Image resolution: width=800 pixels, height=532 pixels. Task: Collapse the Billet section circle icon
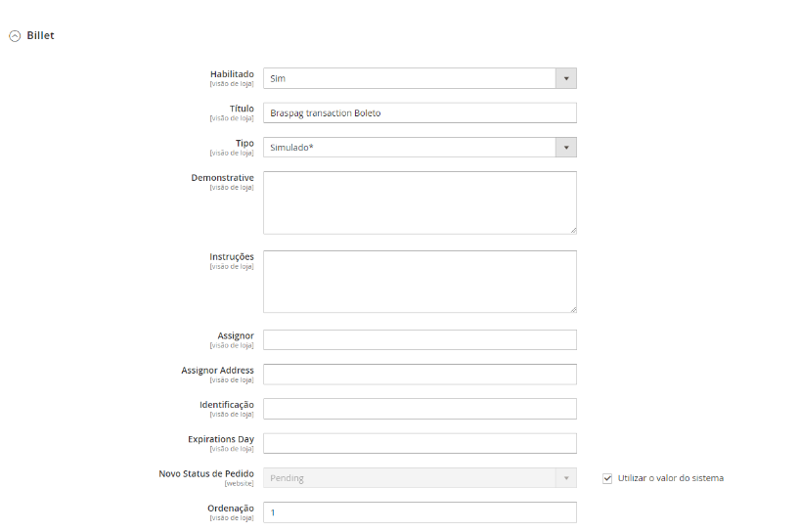tap(15, 36)
